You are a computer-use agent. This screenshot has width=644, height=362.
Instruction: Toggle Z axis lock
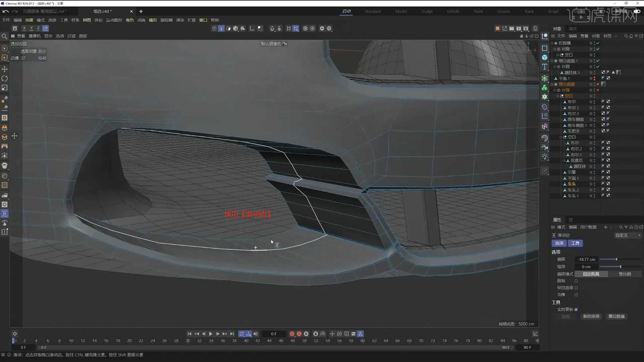[x=38, y=28]
